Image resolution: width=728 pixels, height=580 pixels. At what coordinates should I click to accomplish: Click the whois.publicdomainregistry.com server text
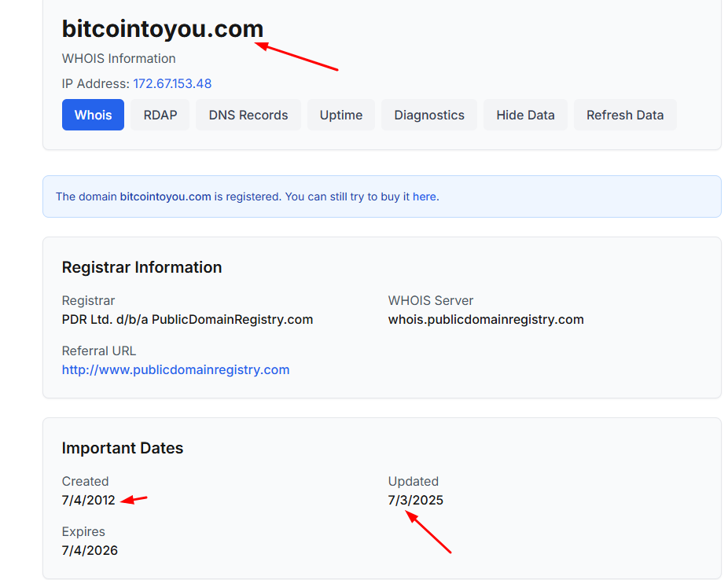point(486,320)
